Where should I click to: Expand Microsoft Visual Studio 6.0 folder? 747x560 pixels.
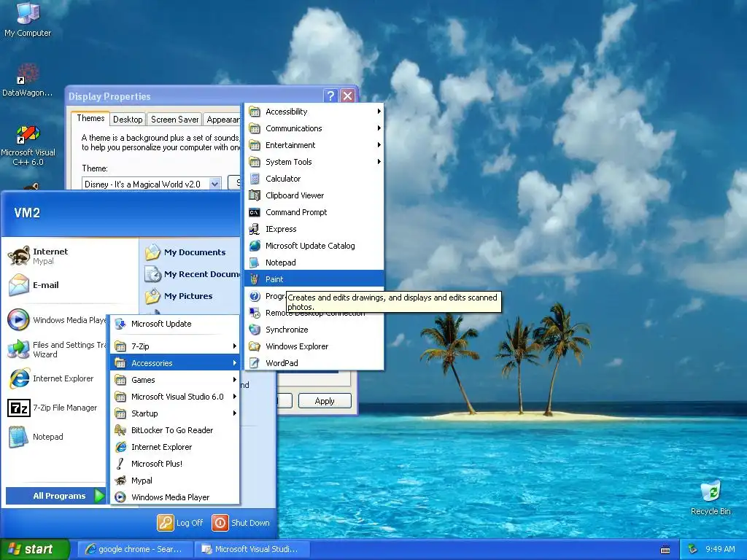[x=175, y=397]
